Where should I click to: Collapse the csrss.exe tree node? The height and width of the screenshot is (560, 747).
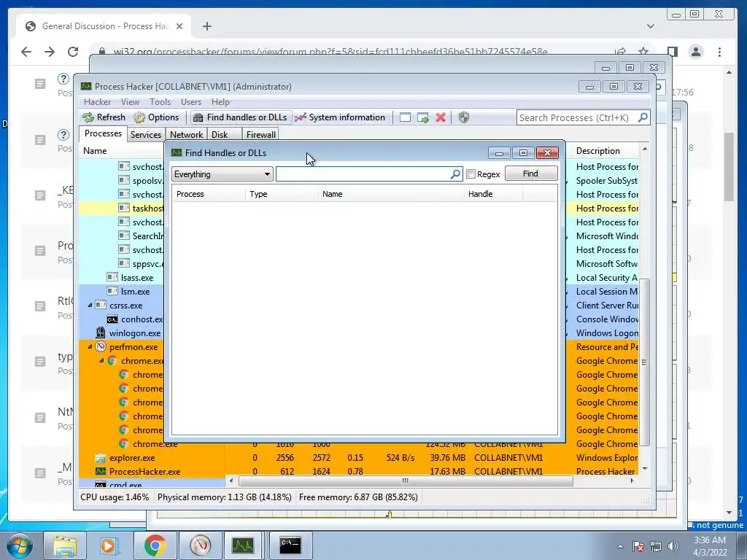point(90,305)
